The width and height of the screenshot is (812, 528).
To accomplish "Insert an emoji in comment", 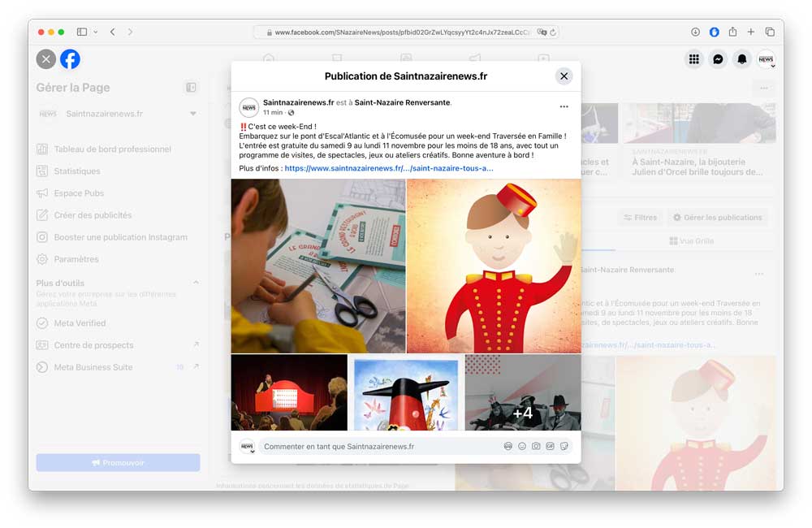I will (x=522, y=446).
